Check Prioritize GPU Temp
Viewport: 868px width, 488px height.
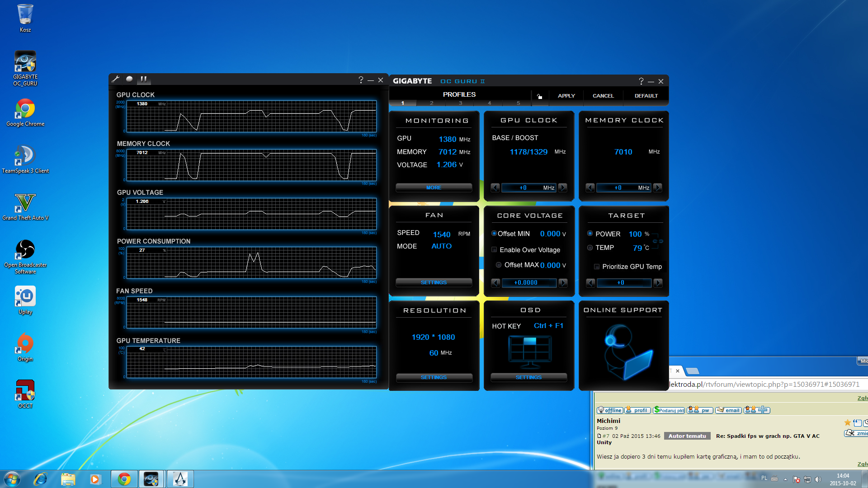[x=597, y=267]
